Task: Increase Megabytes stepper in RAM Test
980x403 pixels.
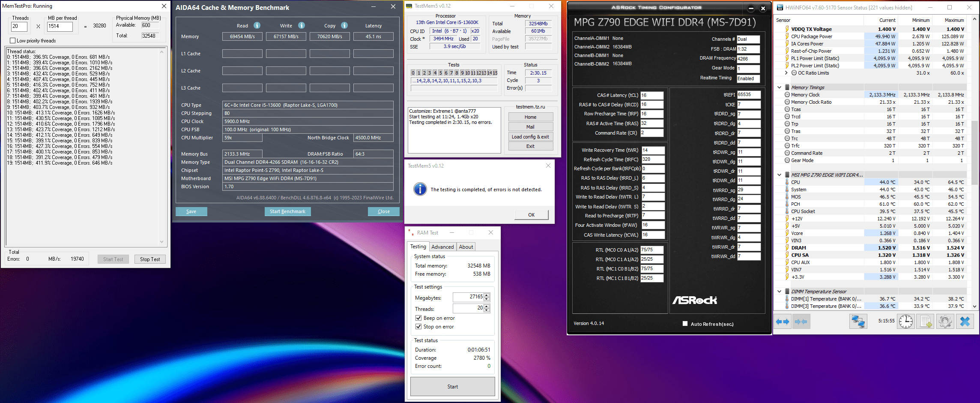Action: 487,295
